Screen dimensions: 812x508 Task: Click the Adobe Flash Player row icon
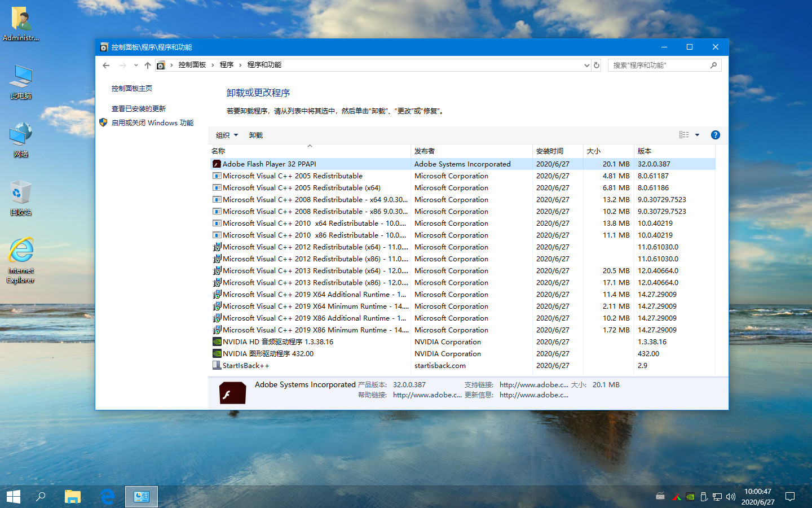click(217, 164)
